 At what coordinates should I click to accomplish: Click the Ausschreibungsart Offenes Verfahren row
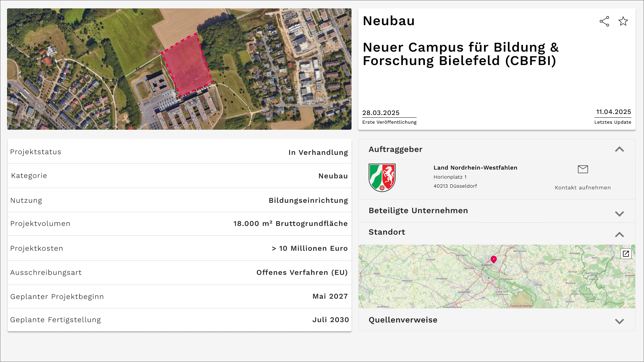[179, 273]
